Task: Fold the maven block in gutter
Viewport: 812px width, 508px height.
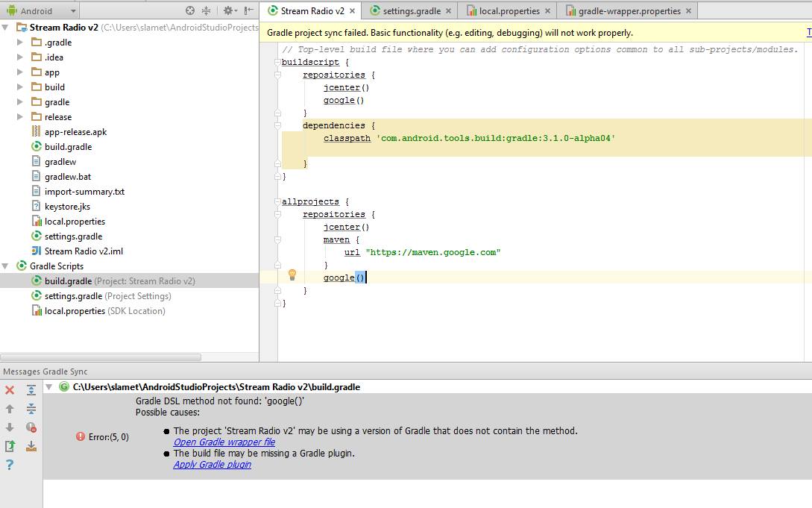Action: [277, 239]
